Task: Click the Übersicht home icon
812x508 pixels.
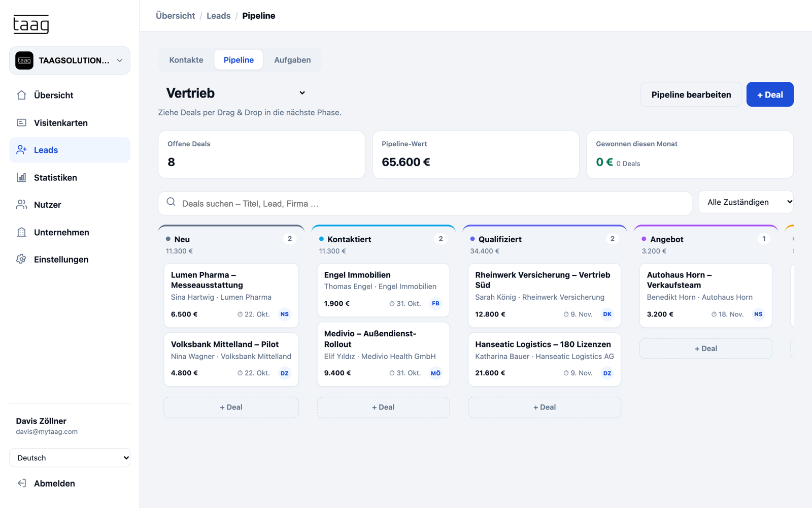Action: click(x=21, y=95)
